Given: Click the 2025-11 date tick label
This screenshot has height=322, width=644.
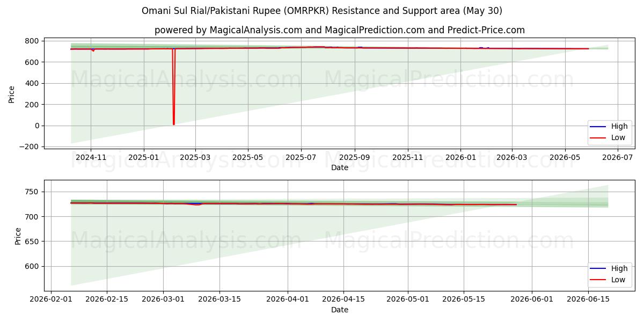Looking at the screenshot, I should 408,157.
